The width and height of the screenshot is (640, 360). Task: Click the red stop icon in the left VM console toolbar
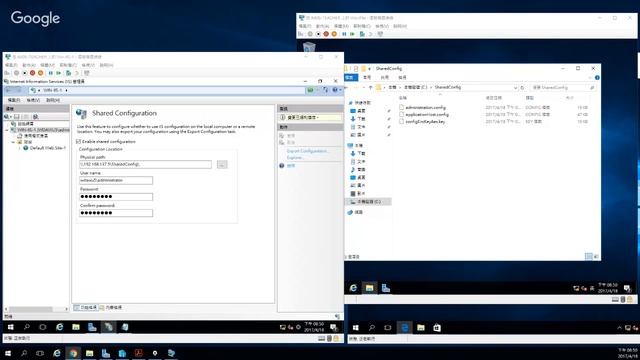(32, 73)
